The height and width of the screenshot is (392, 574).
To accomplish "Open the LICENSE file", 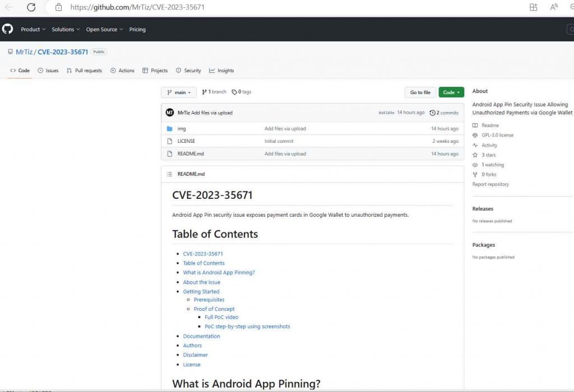I will tap(186, 141).
